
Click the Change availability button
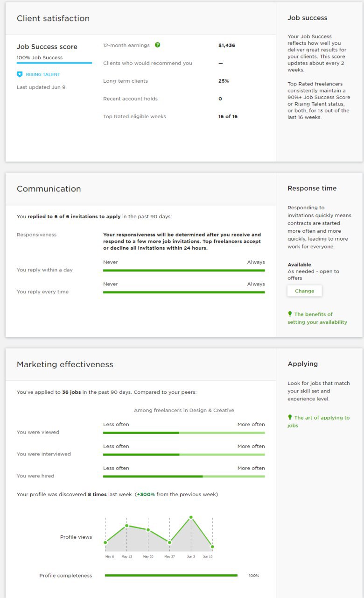[x=304, y=291]
